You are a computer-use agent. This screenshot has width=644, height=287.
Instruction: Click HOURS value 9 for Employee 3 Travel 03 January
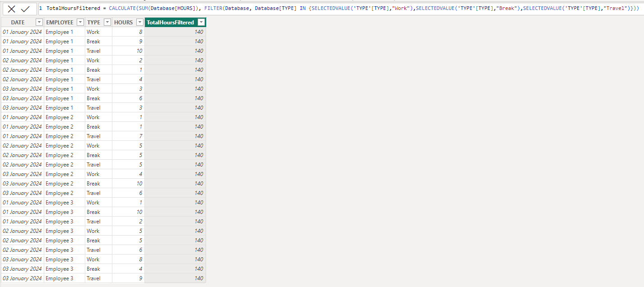coord(129,278)
